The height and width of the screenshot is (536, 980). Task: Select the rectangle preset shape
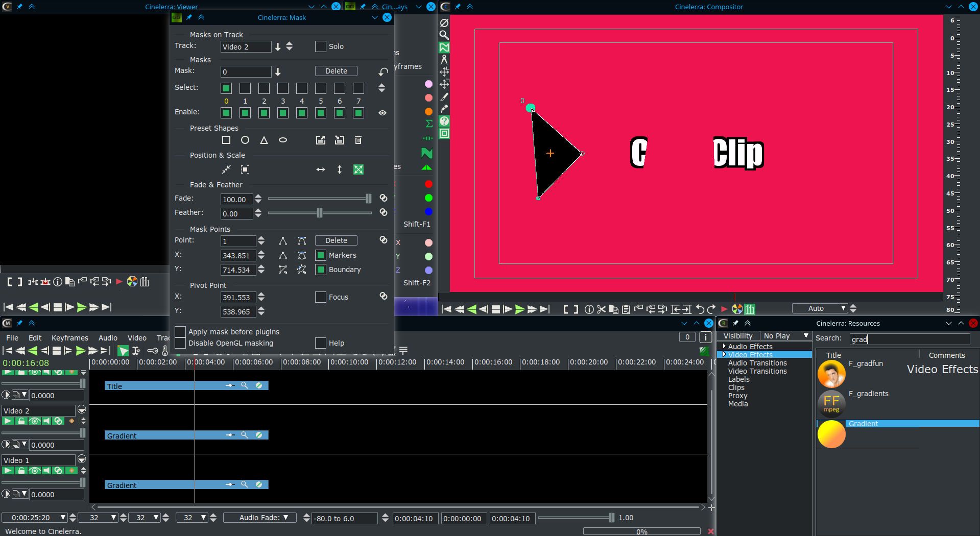coord(226,140)
